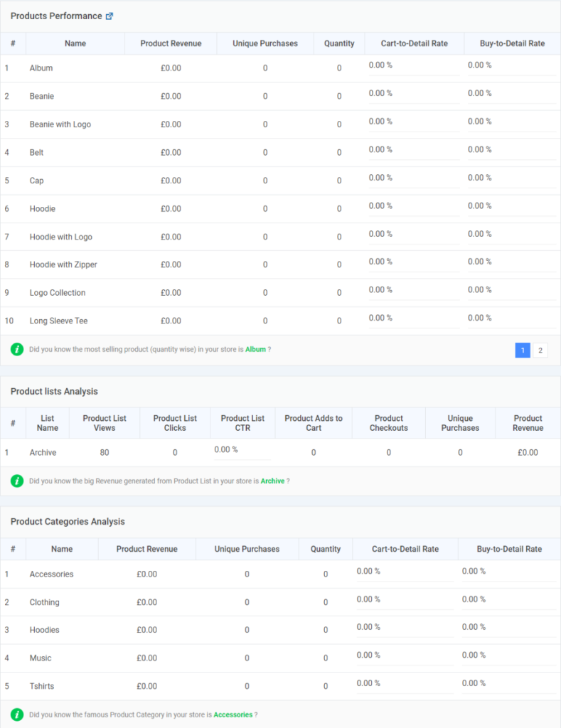Click info icon beside famous Product Category tip
Image resolution: width=561 pixels, height=728 pixels.
pos(17,714)
